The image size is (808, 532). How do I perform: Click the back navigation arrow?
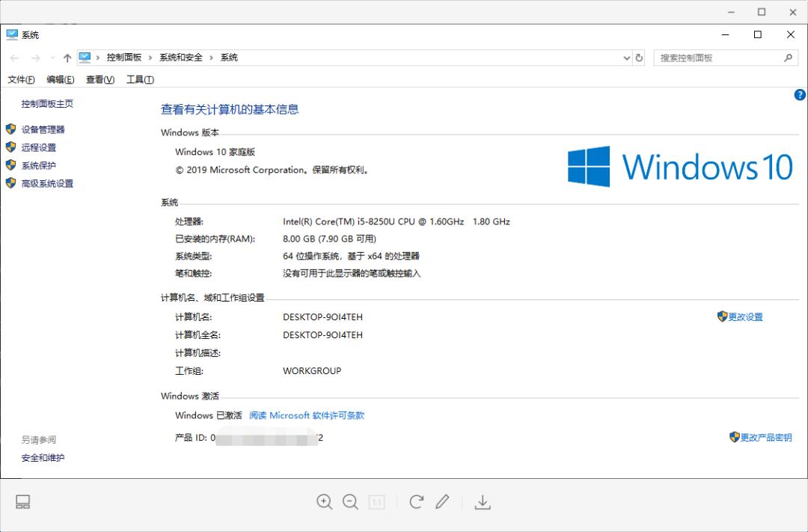[14, 58]
